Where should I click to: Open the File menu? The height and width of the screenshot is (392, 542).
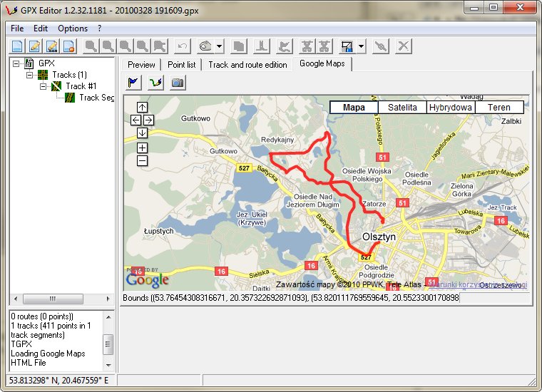(17, 29)
